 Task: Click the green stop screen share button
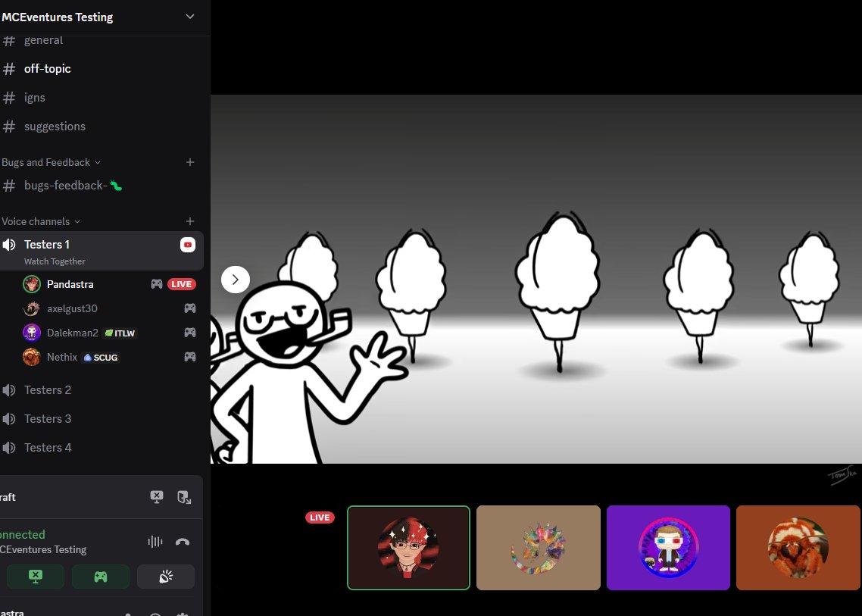35,577
